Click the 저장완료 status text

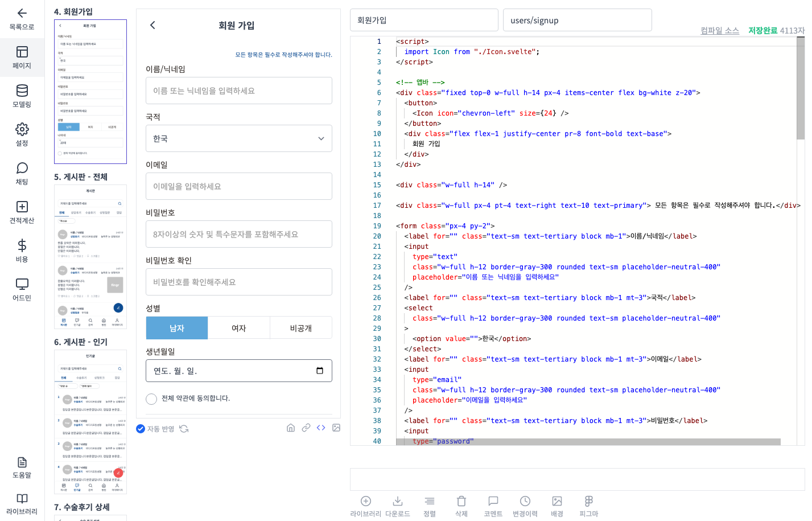(762, 31)
